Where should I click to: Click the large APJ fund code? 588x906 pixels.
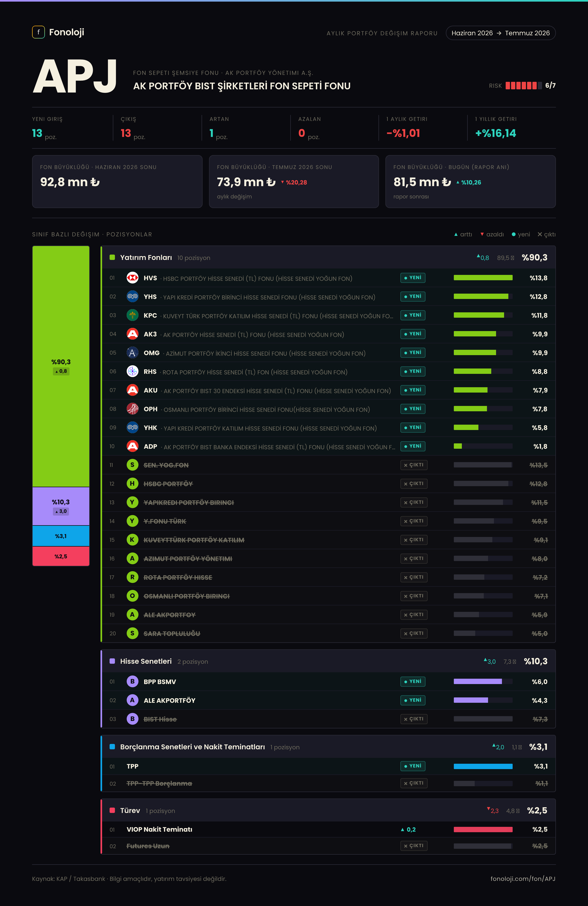[75, 76]
